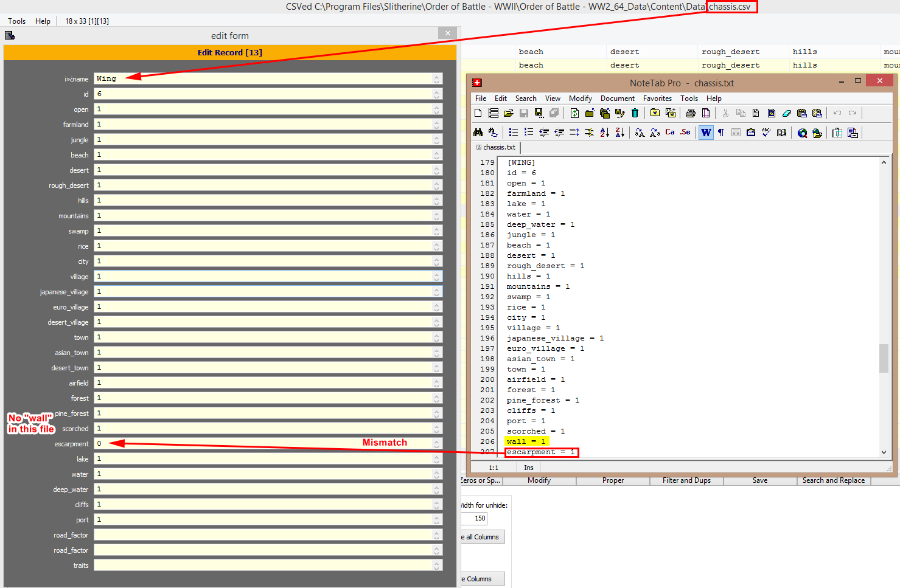Viewport: 900px width, 588px height.
Task: Click the 'all Columns' button
Action: coord(482,537)
